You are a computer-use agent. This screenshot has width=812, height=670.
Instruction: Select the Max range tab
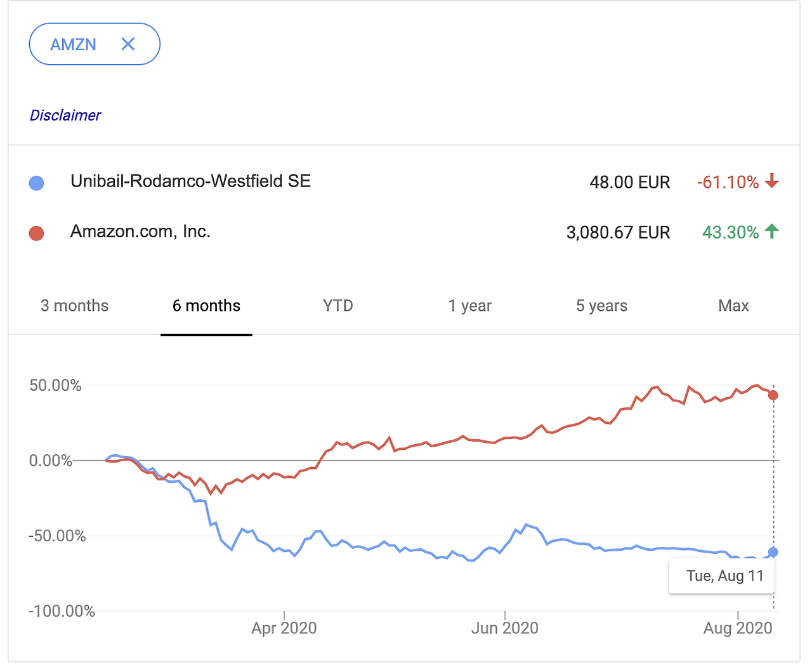[733, 306]
